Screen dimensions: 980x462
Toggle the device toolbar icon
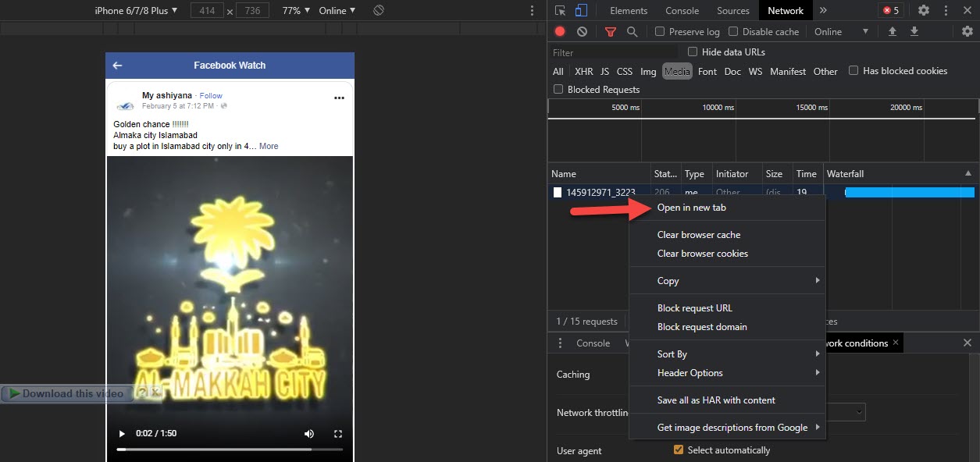(581, 10)
